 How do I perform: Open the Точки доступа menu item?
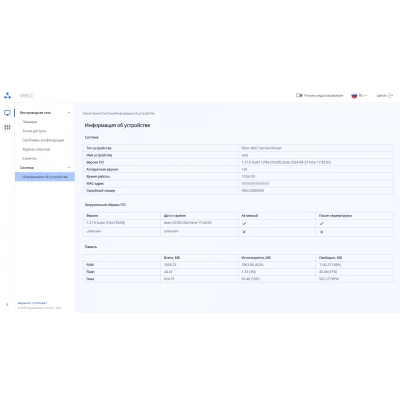click(34, 131)
